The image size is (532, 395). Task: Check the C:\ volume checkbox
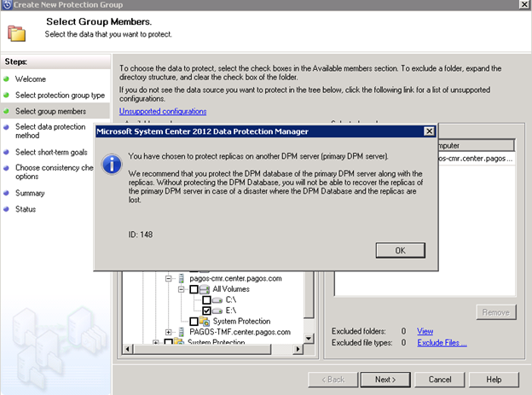206,300
